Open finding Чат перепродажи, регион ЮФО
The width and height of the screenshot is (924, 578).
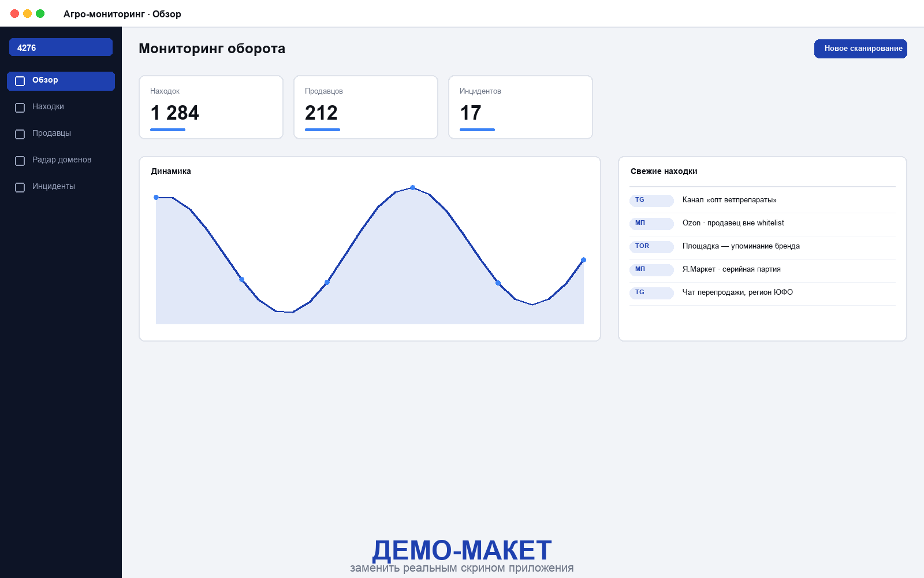click(762, 294)
